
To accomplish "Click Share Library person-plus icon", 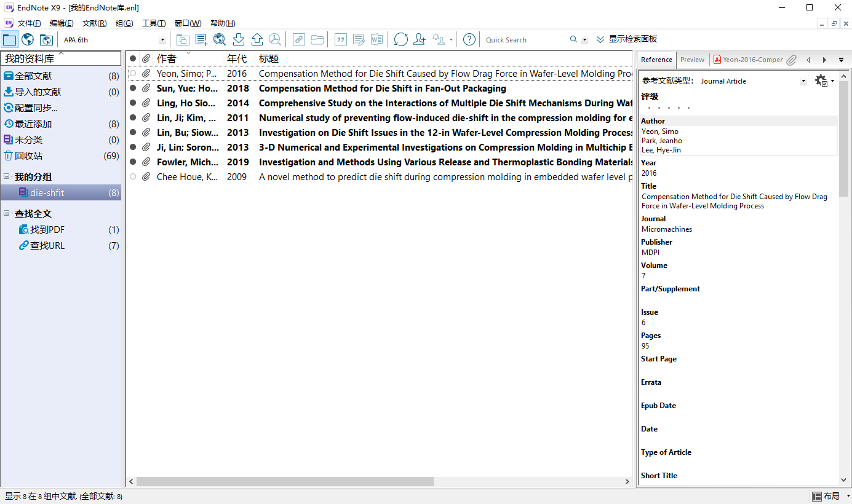I will pyautogui.click(x=420, y=40).
